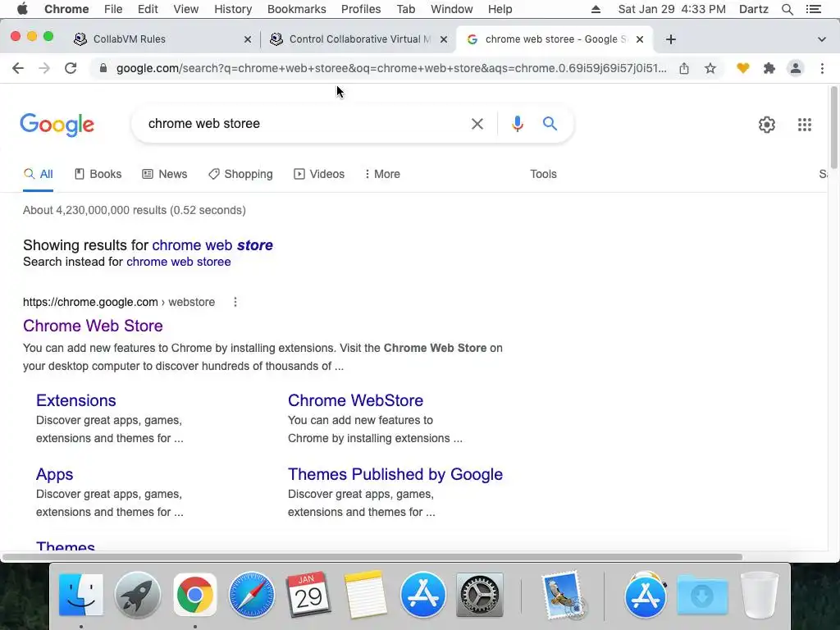Click the lock icon in address bar
Screen dimensions: 840x630
tap(103, 68)
